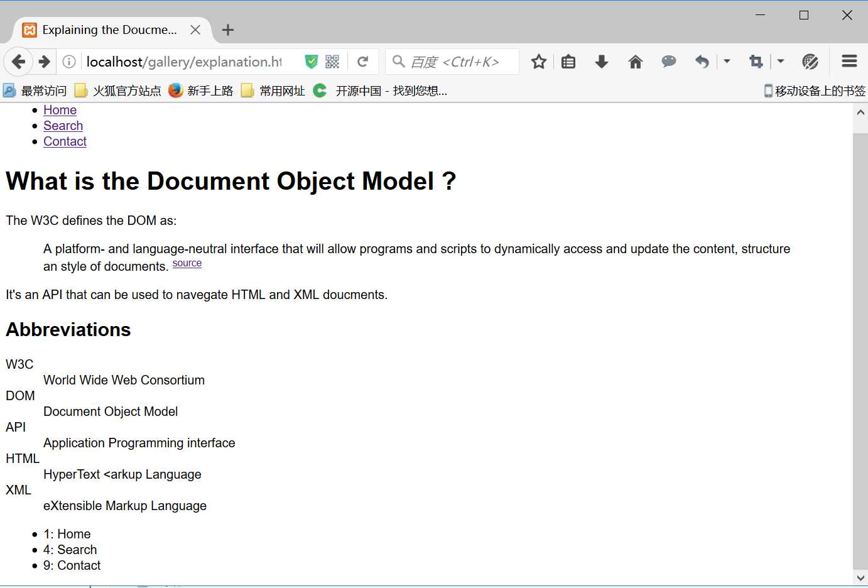Click the DOM term in abbreviations

[x=20, y=396]
